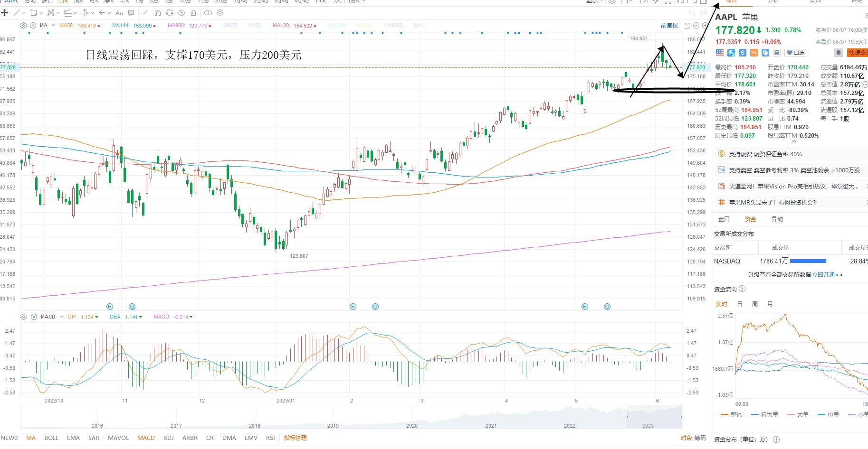
Task: Open the 前复权 adjustment dropdown
Action: [x=669, y=26]
